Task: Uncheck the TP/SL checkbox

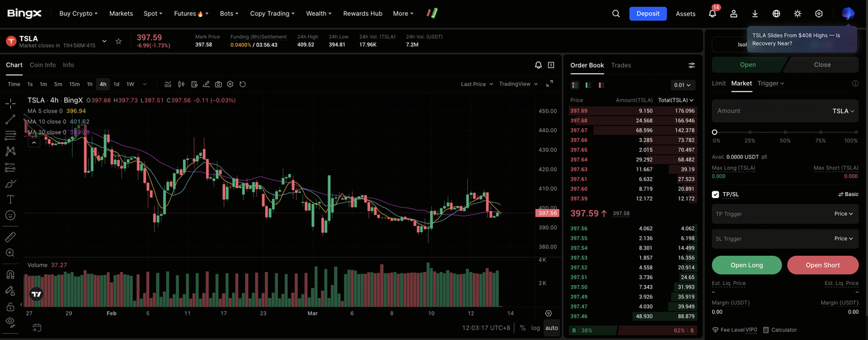Action: 715,194
